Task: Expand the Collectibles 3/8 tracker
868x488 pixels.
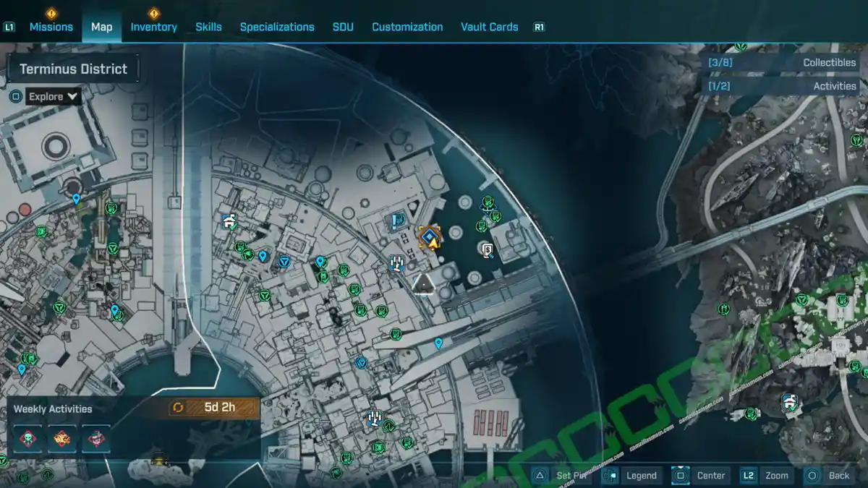Action: pos(783,63)
